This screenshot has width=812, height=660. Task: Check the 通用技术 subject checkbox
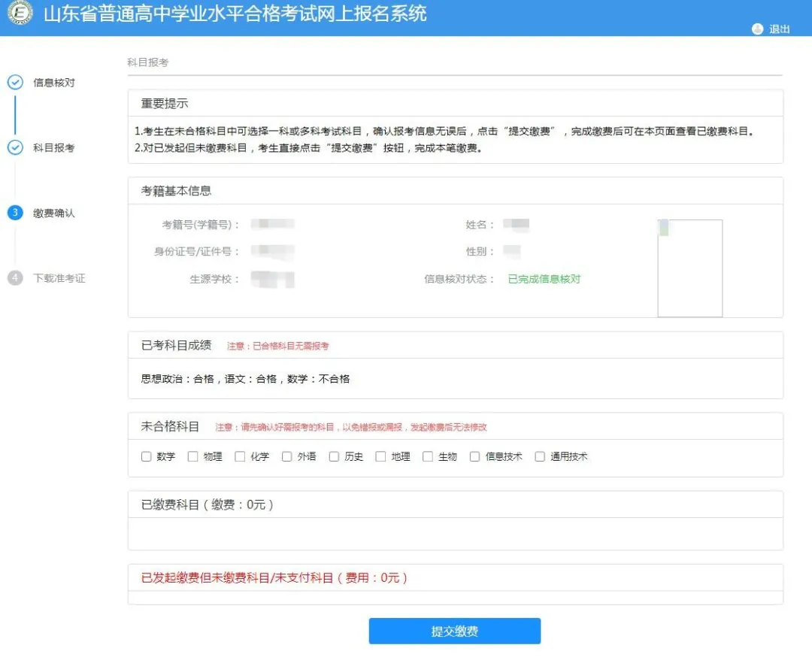click(x=540, y=456)
